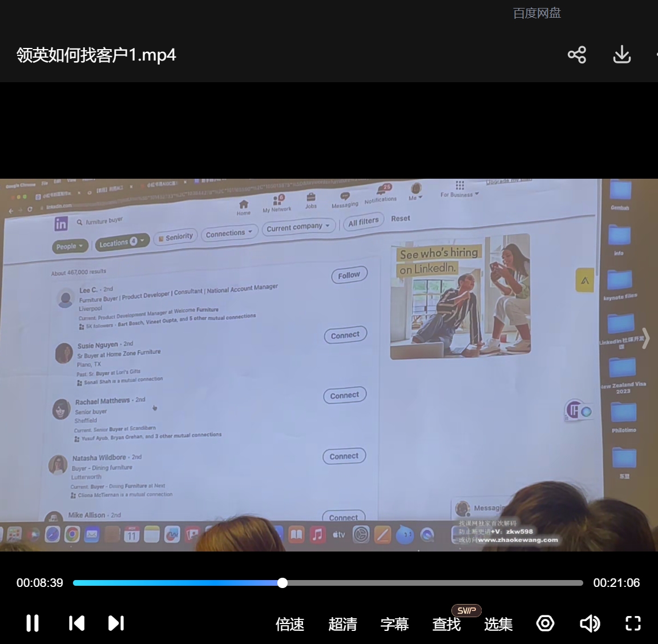Click the SVIP badge above 查找

click(x=466, y=610)
